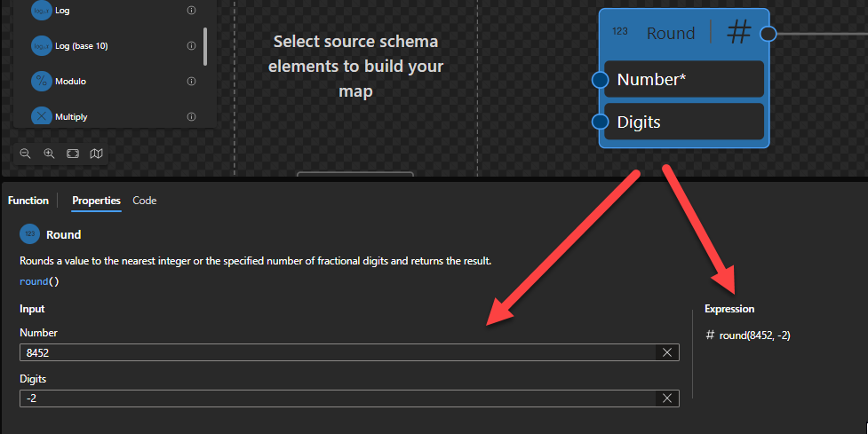Click the Log list item label
The height and width of the screenshot is (434, 868).
click(x=62, y=11)
